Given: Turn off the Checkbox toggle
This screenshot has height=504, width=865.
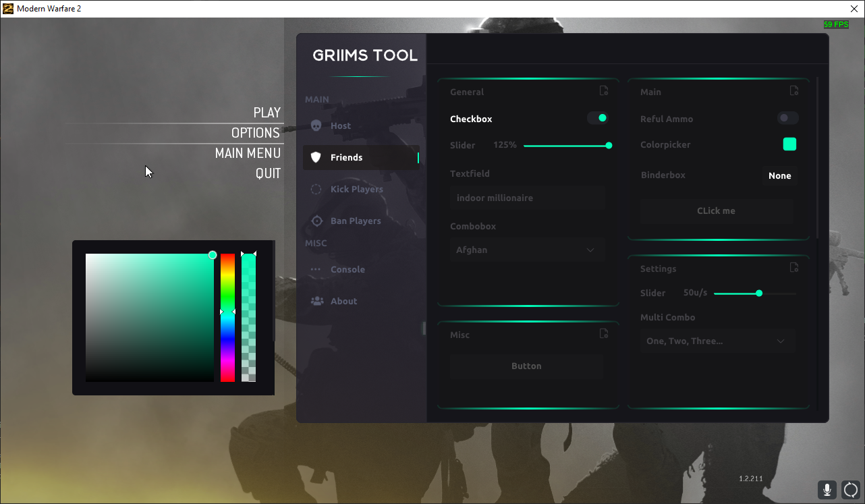Looking at the screenshot, I should coord(598,118).
